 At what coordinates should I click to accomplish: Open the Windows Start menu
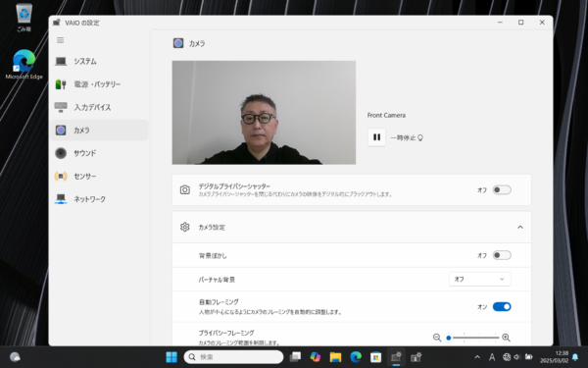(171, 357)
